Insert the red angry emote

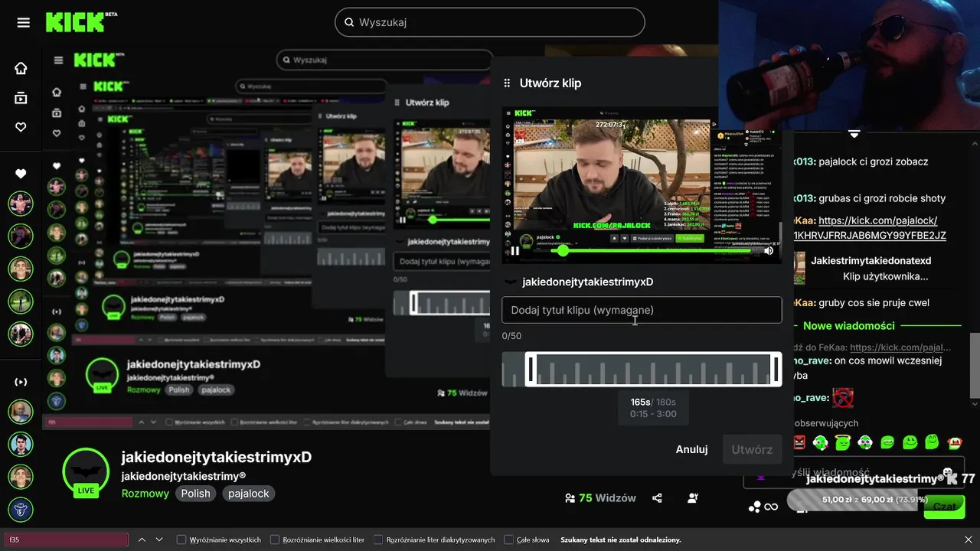pyautogui.click(x=799, y=442)
